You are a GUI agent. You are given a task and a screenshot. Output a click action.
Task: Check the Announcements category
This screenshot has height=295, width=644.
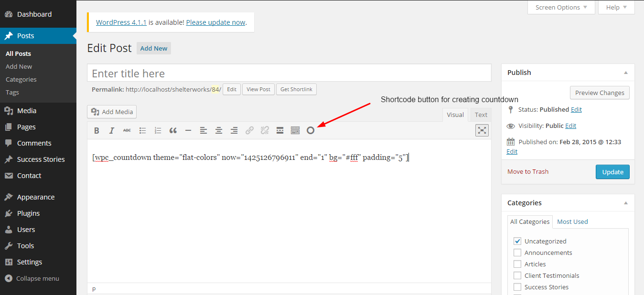tap(517, 253)
